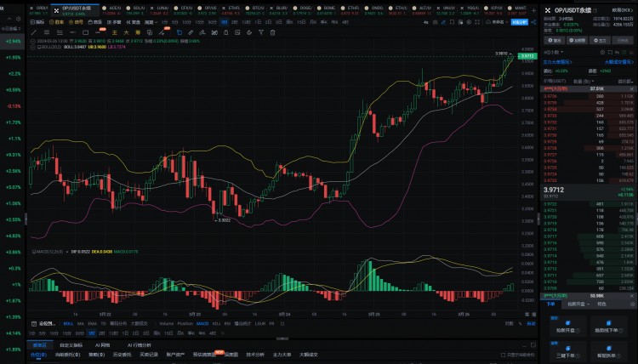Click the pencil icon in drawing toolbar

[191, 32]
